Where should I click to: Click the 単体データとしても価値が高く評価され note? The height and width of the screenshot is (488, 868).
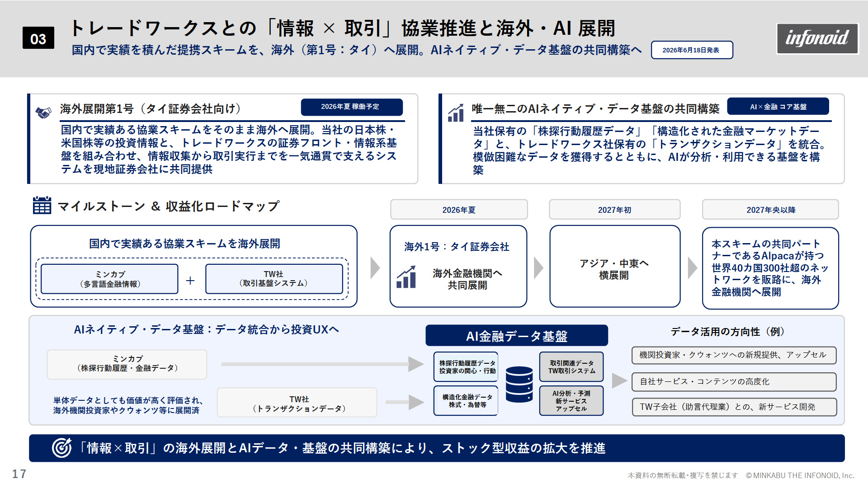click(128, 405)
